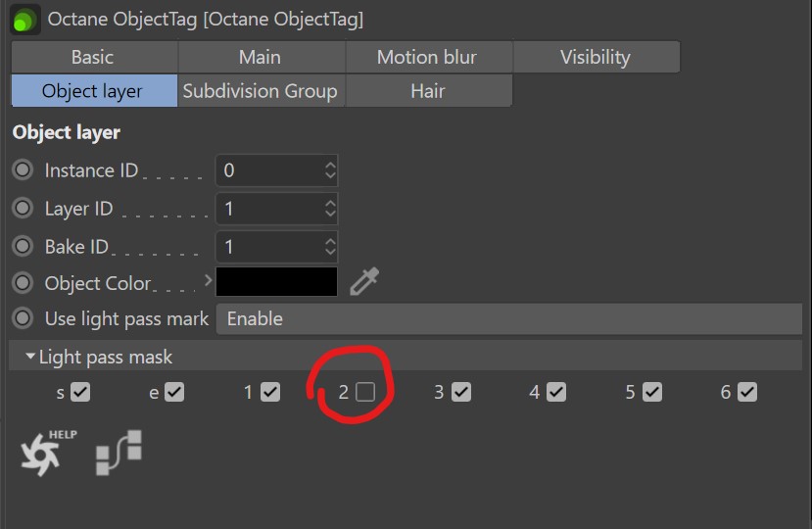Enable light pass mask checkbox 2
This screenshot has height=529, width=812.
(365, 392)
